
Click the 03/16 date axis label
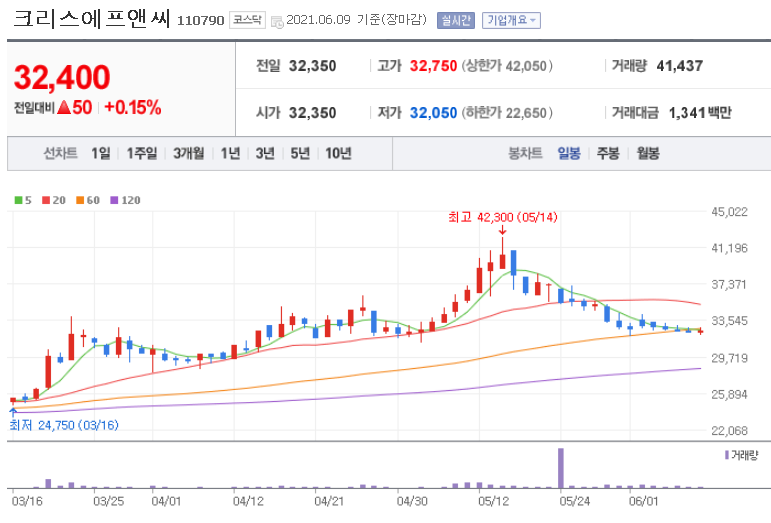pos(27,501)
